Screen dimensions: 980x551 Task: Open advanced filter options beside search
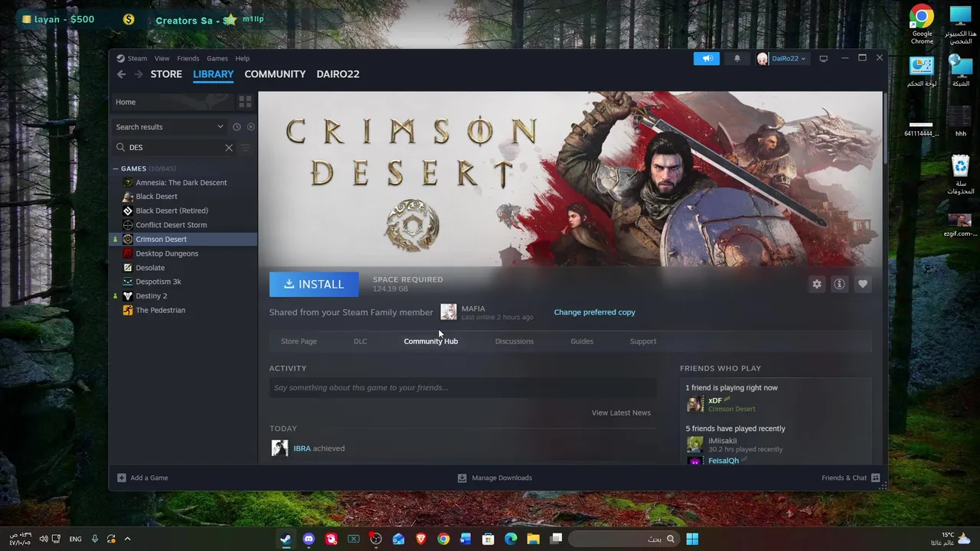pos(246,148)
